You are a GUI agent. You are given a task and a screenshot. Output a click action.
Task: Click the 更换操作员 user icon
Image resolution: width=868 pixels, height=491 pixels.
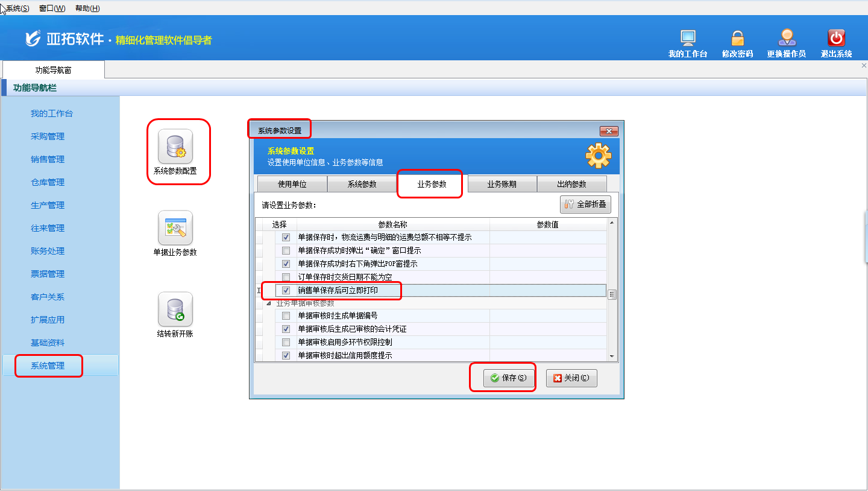[786, 39]
